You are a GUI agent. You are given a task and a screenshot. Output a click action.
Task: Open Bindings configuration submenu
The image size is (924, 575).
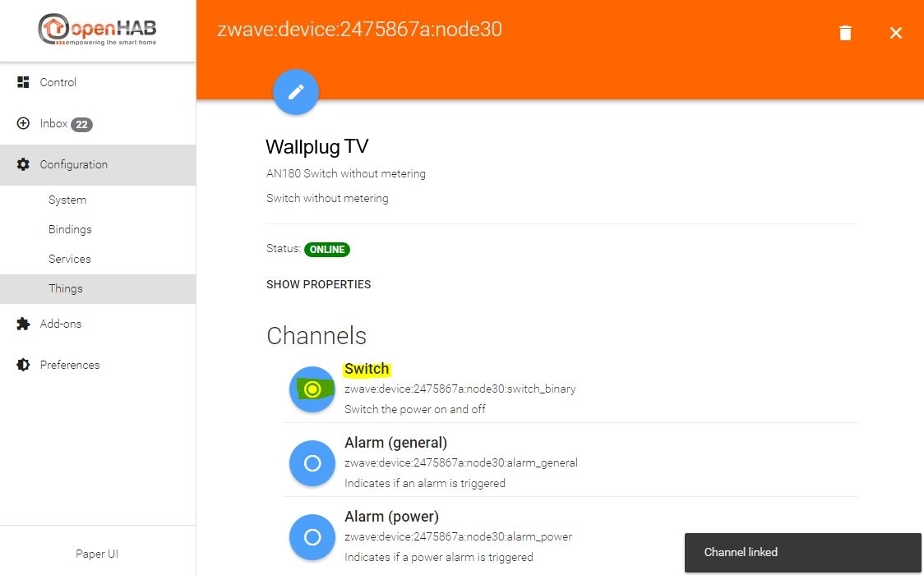(98, 229)
